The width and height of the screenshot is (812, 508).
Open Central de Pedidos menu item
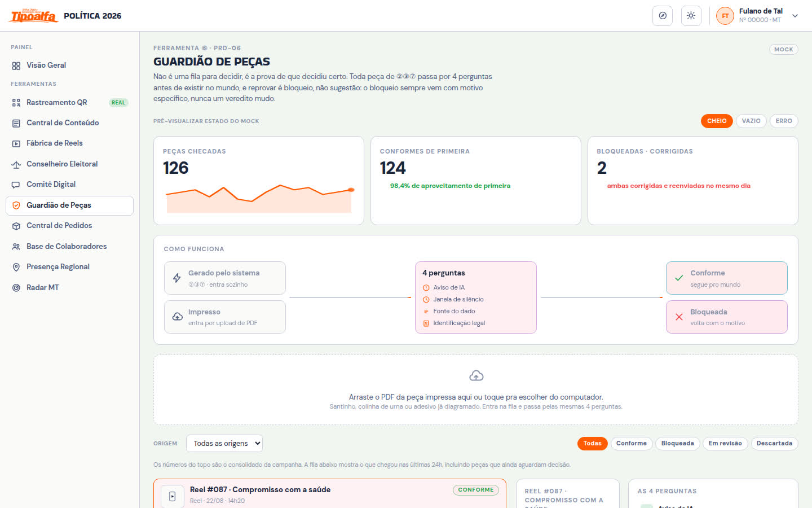(x=69, y=226)
